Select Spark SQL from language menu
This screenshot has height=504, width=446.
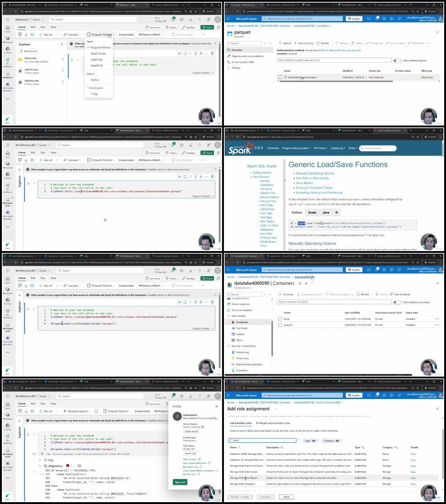pyautogui.click(x=97, y=59)
